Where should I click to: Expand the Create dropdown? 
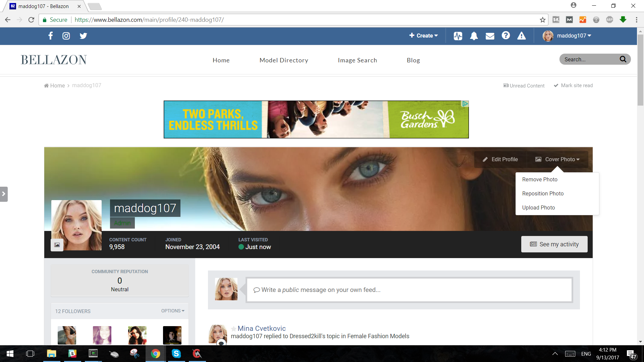coord(423,36)
